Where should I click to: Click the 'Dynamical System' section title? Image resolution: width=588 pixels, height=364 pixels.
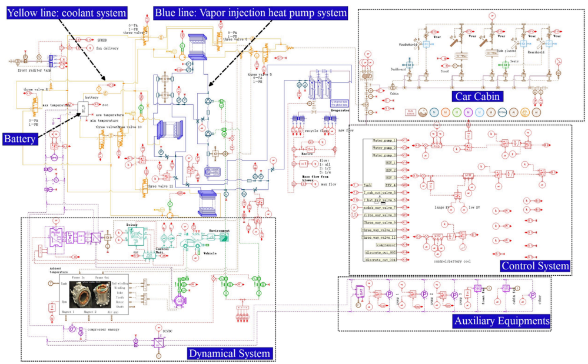tap(230, 353)
